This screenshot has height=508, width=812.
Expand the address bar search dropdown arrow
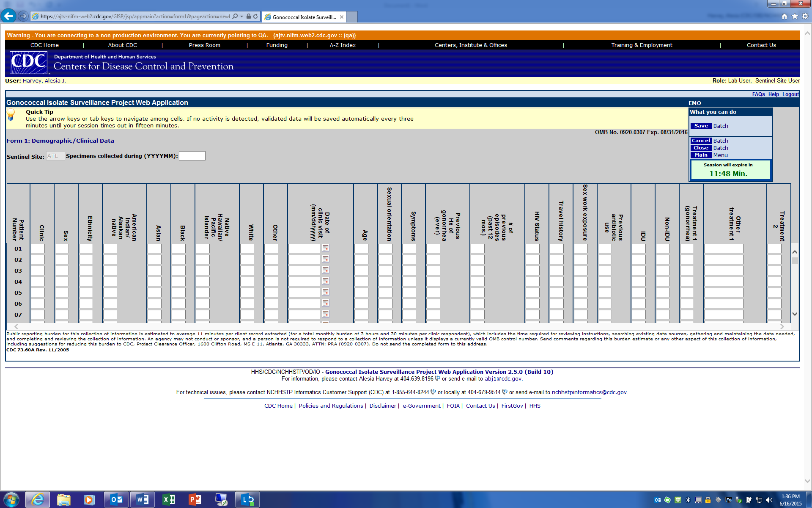241,17
